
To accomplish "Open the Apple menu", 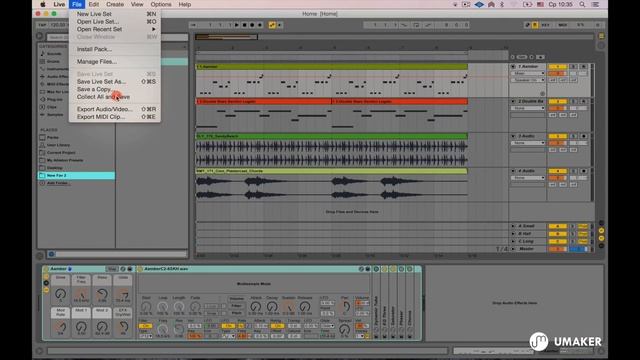I will pyautogui.click(x=43, y=4).
